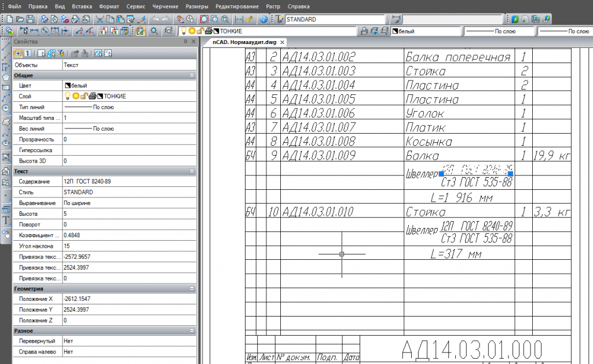Activate the Pan hand tool

coord(181,19)
